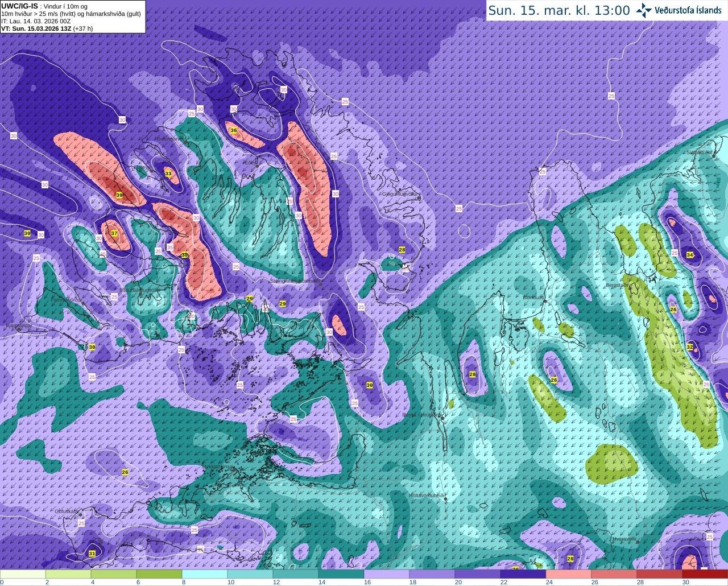Click the yellow peak gust label 32
This screenshot has height=586, width=728.
tap(689, 347)
